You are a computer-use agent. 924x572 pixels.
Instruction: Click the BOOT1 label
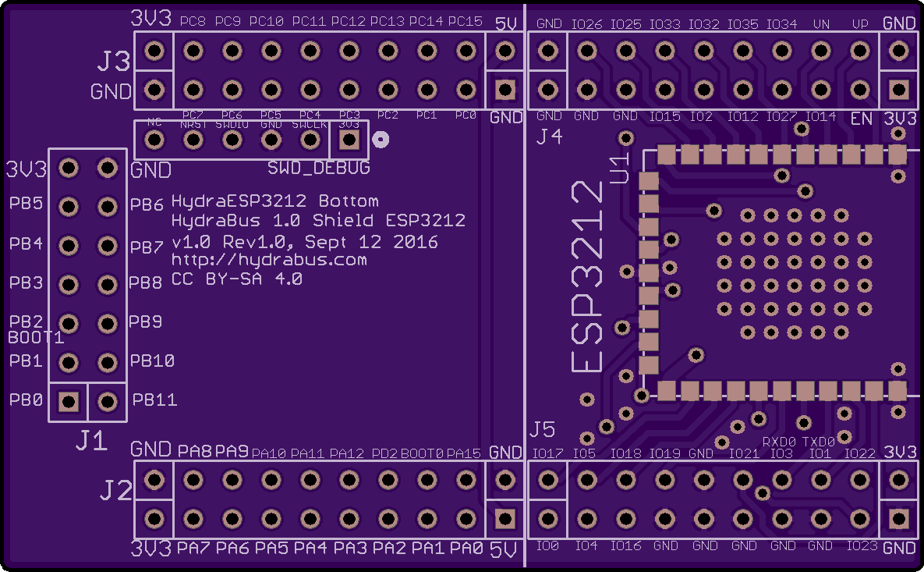click(x=35, y=338)
